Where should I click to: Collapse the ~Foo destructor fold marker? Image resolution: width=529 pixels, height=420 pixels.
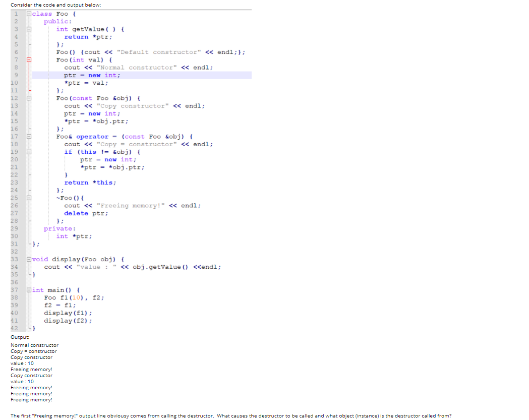tap(29, 198)
